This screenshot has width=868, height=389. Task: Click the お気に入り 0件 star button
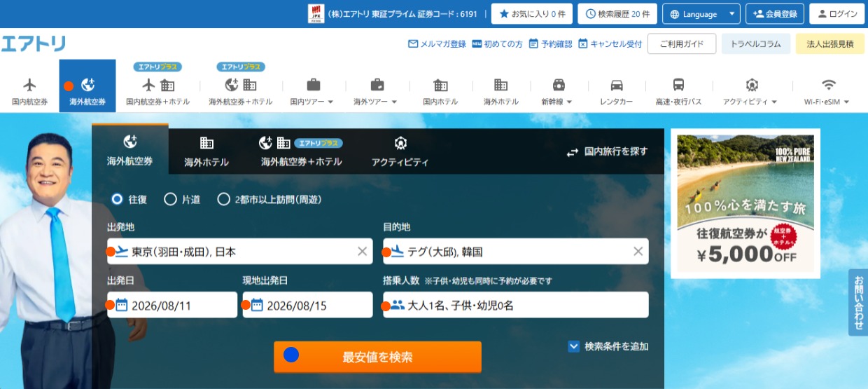[532, 14]
